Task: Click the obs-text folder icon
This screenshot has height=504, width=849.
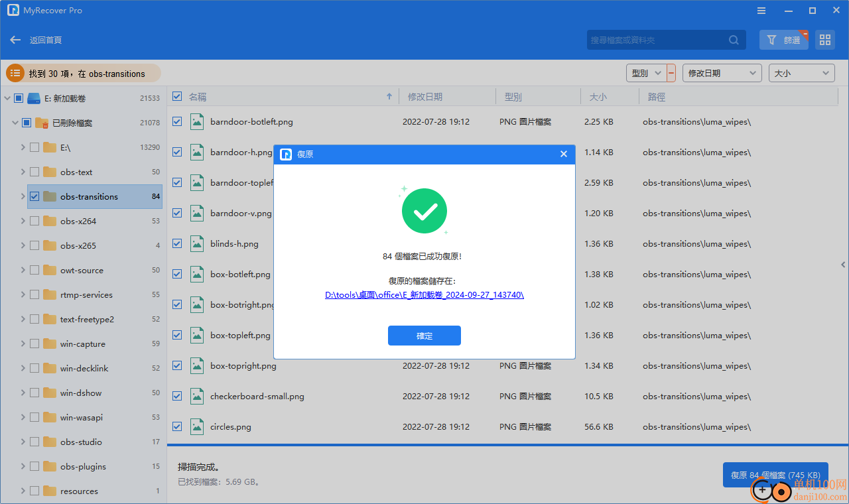Action: (x=50, y=172)
